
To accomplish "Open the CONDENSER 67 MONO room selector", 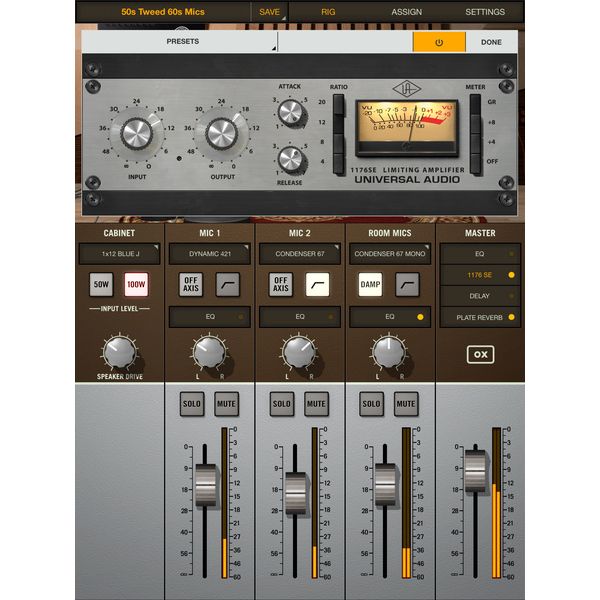I will click(390, 254).
